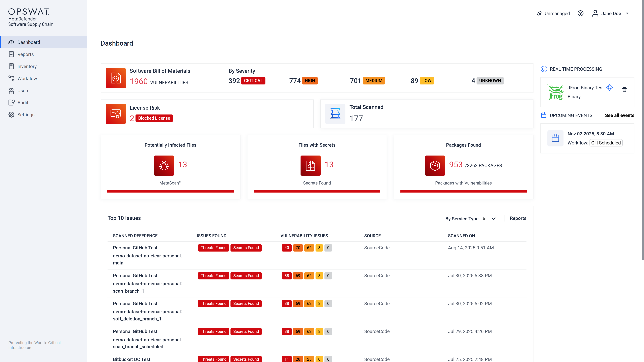Image resolution: width=644 pixels, height=362 pixels.
Task: Click Threats Found badge in Aug 14 row
Action: [213, 248]
